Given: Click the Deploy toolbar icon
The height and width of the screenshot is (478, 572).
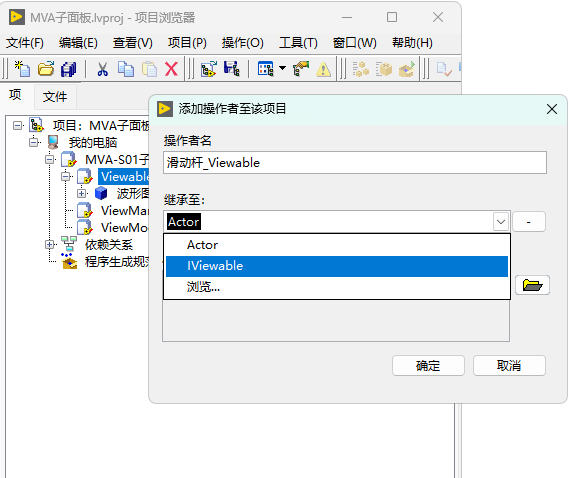Looking at the screenshot, I should pyautogui.click(x=407, y=69).
